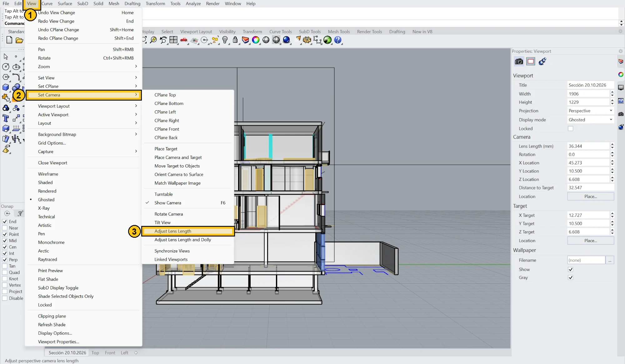Click the Open File folder icon
Screen dimensions: 625x364
pos(19,40)
